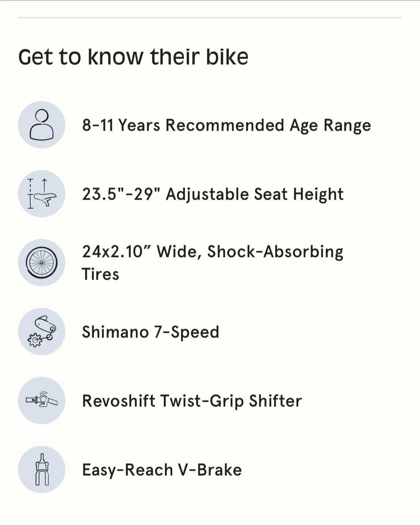Tap the 'Shimano 7-Speed' label
The height and width of the screenshot is (526, 420).
150,332
